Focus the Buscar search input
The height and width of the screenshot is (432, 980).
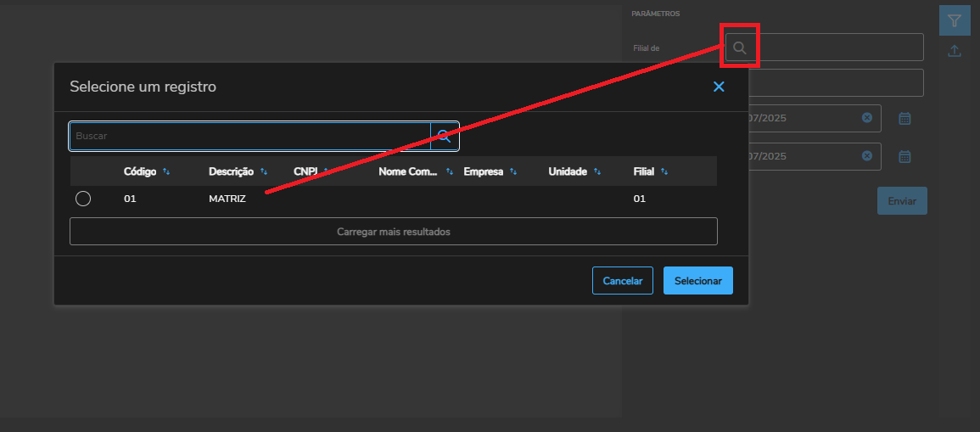click(250, 136)
